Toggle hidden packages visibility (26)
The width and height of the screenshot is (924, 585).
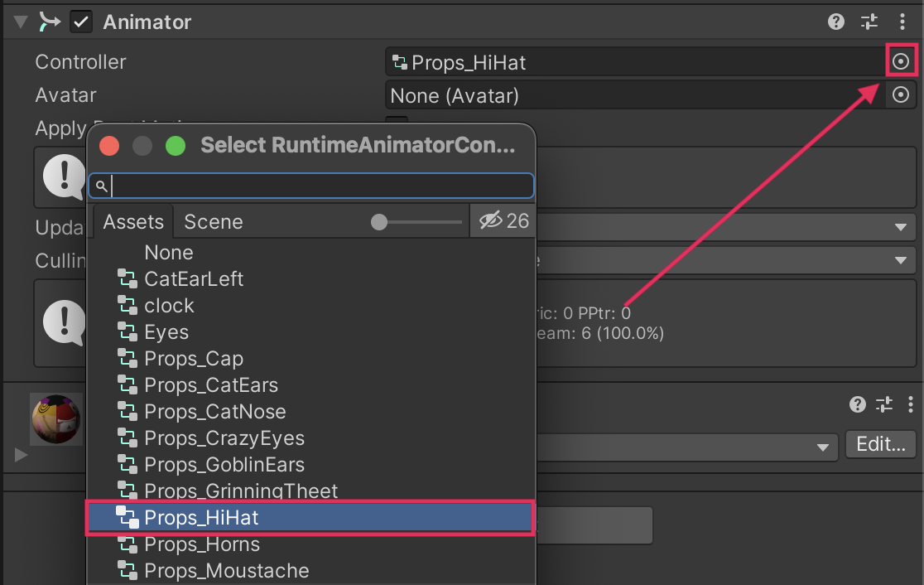[503, 221]
